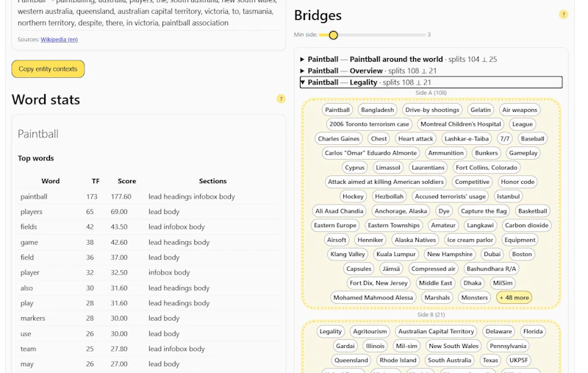Click the Cyprus chip

pyautogui.click(x=354, y=168)
